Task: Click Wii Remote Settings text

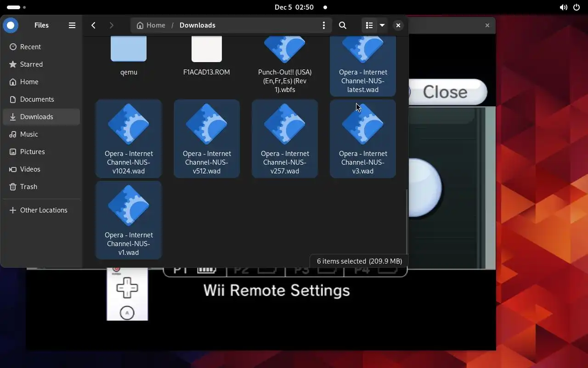Action: (277, 291)
